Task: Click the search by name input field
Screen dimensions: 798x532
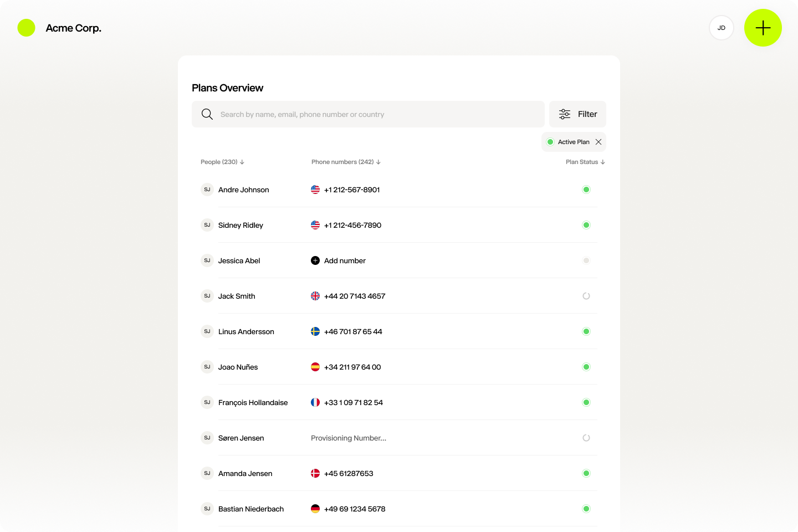Action: pos(377,114)
